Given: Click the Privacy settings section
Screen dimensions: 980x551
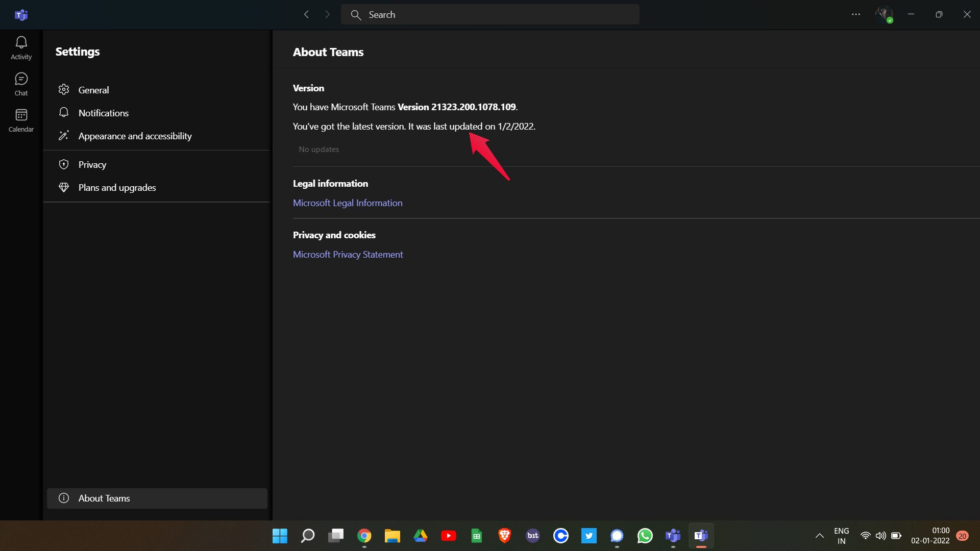Looking at the screenshot, I should [x=91, y=163].
